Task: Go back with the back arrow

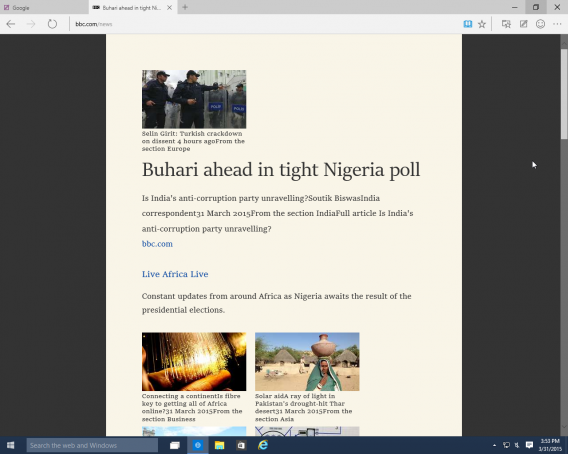Action: click(11, 24)
